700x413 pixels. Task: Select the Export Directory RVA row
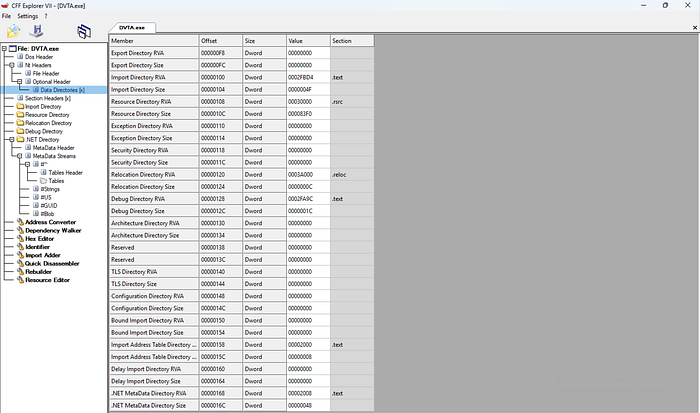[x=154, y=53]
